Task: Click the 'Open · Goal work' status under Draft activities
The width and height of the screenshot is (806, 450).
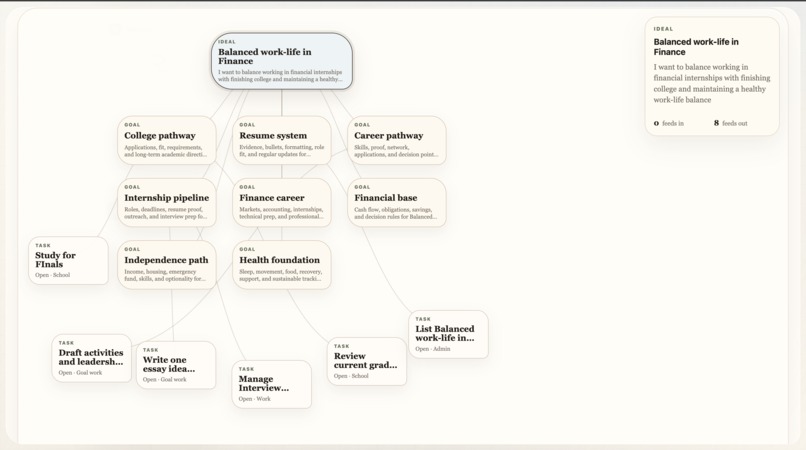Action: [x=80, y=373]
